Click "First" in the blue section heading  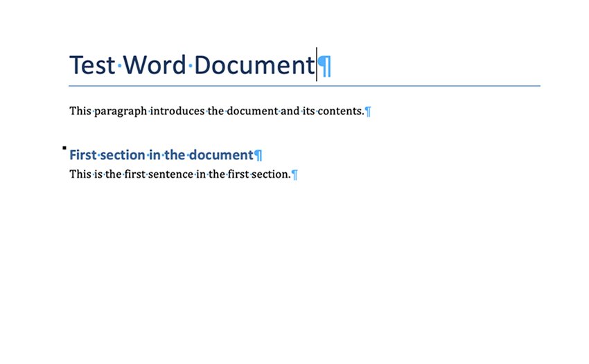82,155
